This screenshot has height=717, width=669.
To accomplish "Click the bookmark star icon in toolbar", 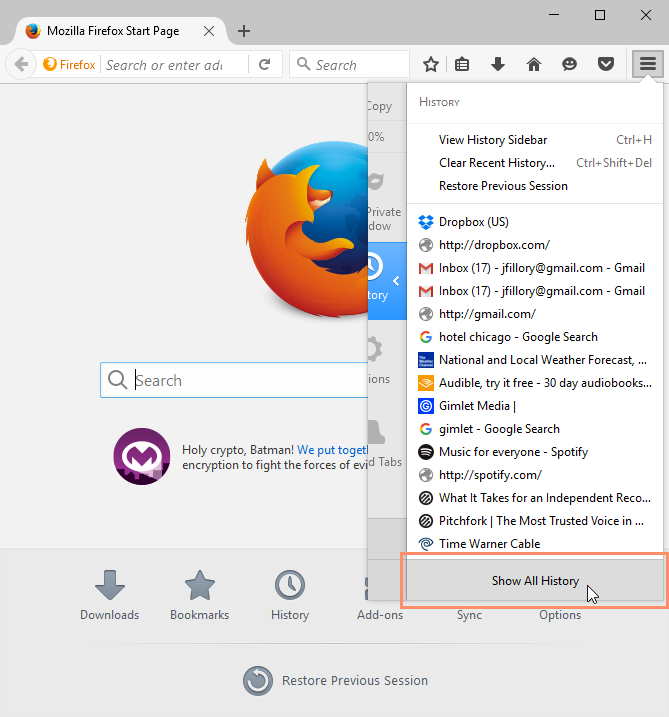I will pyautogui.click(x=430, y=64).
